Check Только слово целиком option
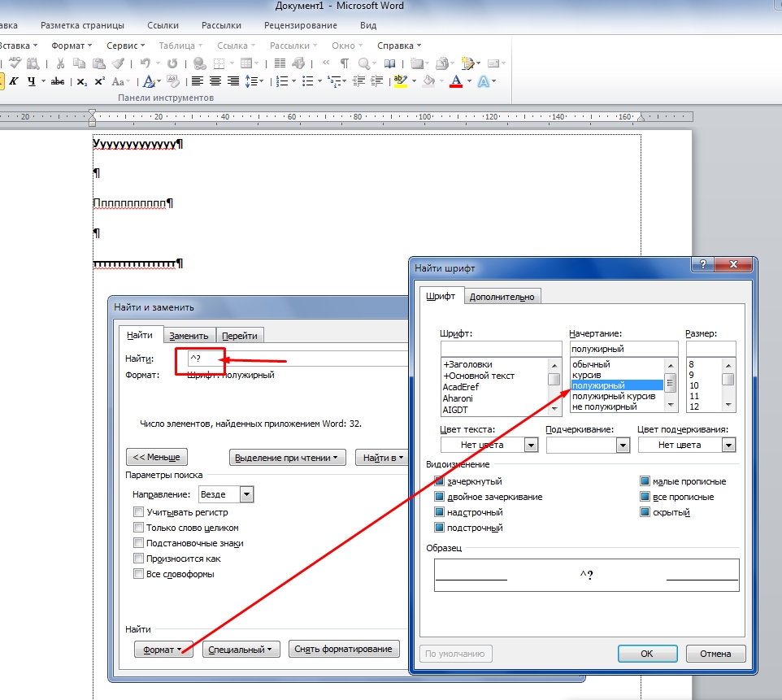This screenshot has width=782, height=700. click(139, 528)
